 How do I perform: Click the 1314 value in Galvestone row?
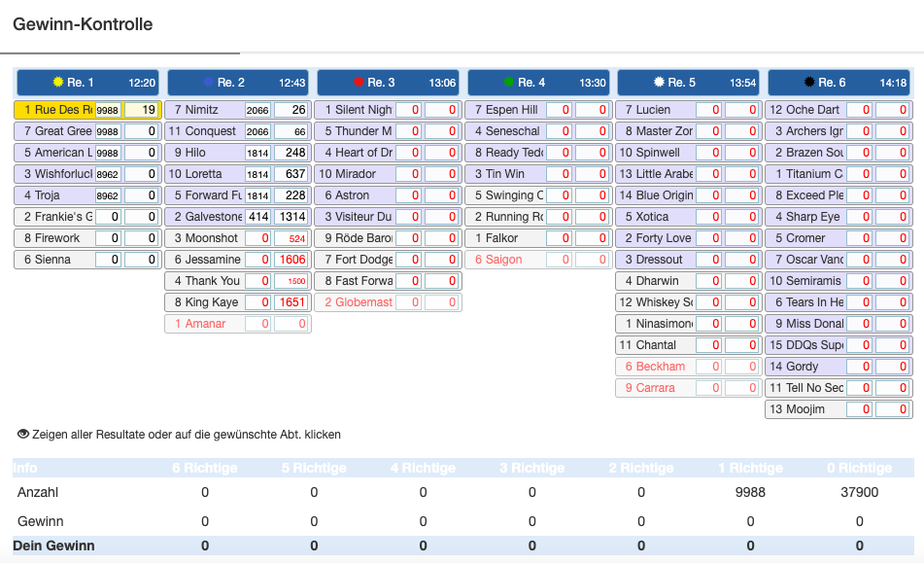coord(292,217)
